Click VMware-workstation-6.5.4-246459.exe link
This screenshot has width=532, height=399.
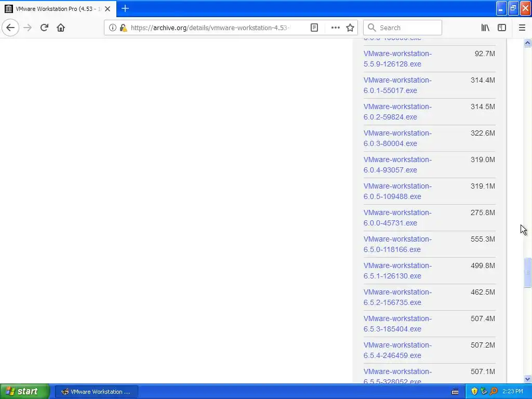point(397,350)
